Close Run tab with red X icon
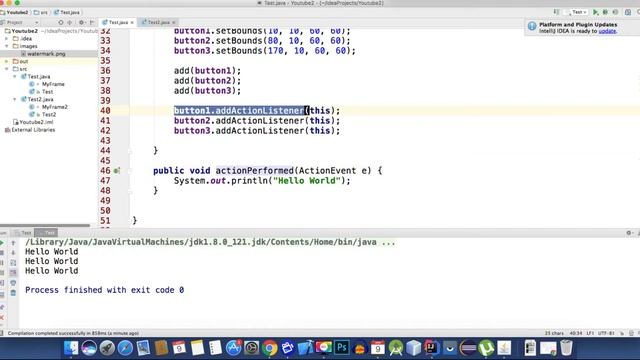 (x=2, y=317)
